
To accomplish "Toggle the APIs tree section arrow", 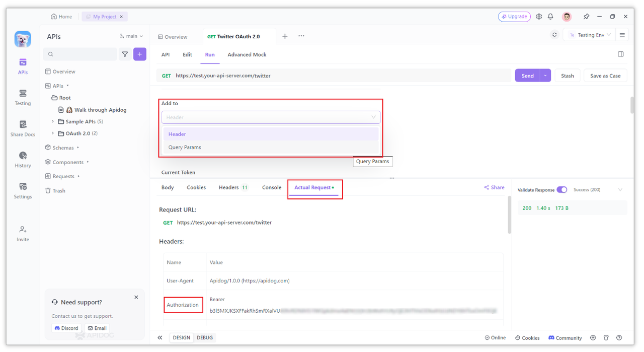I will (x=68, y=86).
